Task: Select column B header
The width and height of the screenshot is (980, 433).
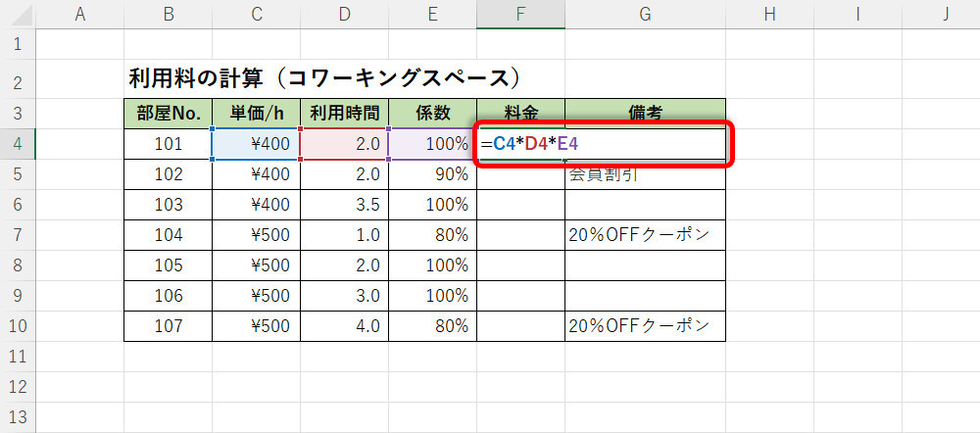Action: [169, 15]
